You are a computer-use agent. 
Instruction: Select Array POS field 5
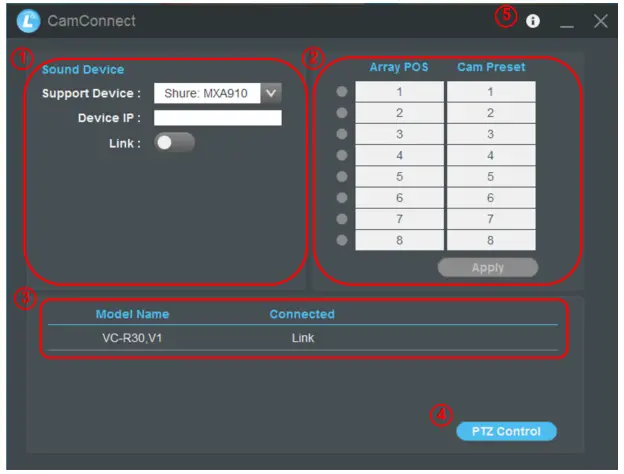(x=399, y=176)
